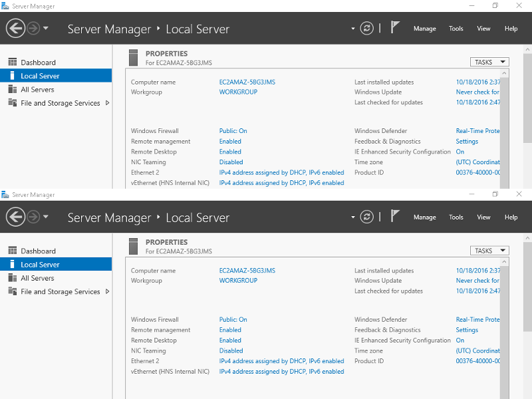Select Local Server in top window sidebar
Image resolution: width=532 pixels, height=399 pixels.
(x=56, y=76)
